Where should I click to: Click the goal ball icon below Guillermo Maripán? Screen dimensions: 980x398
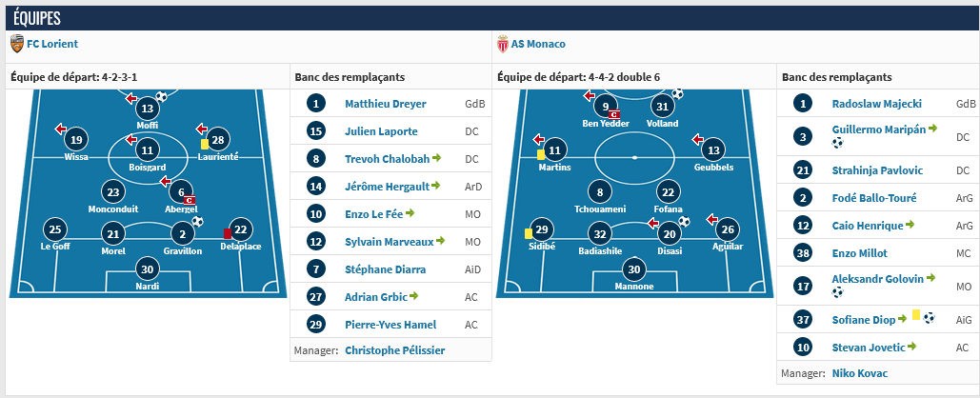[837, 144]
